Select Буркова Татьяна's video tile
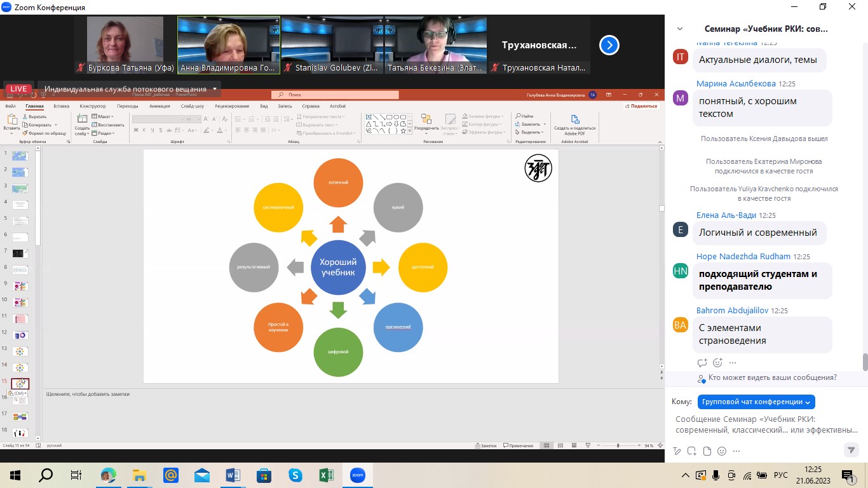This screenshot has height=488, width=868. coord(125,45)
